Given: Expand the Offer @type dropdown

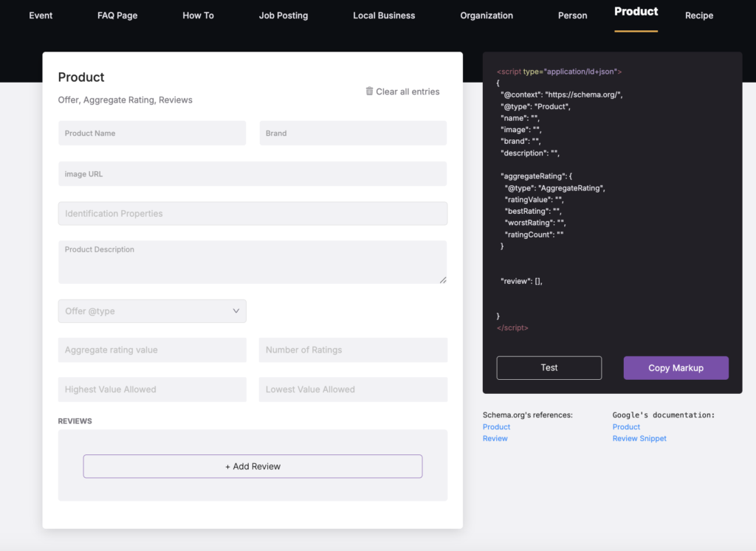Looking at the screenshot, I should (x=152, y=311).
